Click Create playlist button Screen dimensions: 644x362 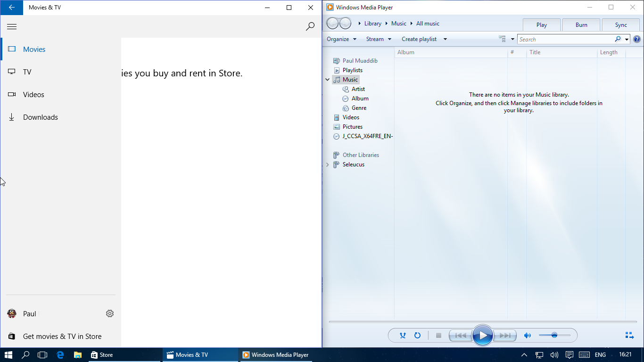(x=419, y=39)
